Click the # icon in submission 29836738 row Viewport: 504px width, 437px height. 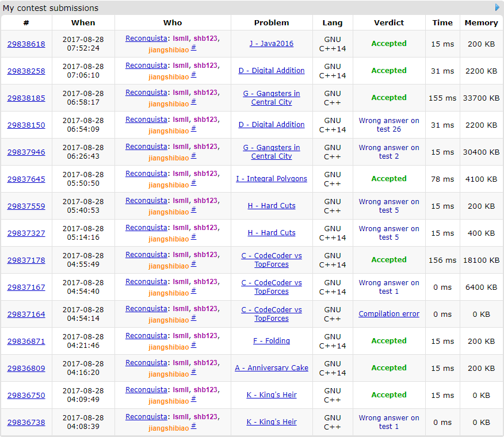click(x=193, y=426)
